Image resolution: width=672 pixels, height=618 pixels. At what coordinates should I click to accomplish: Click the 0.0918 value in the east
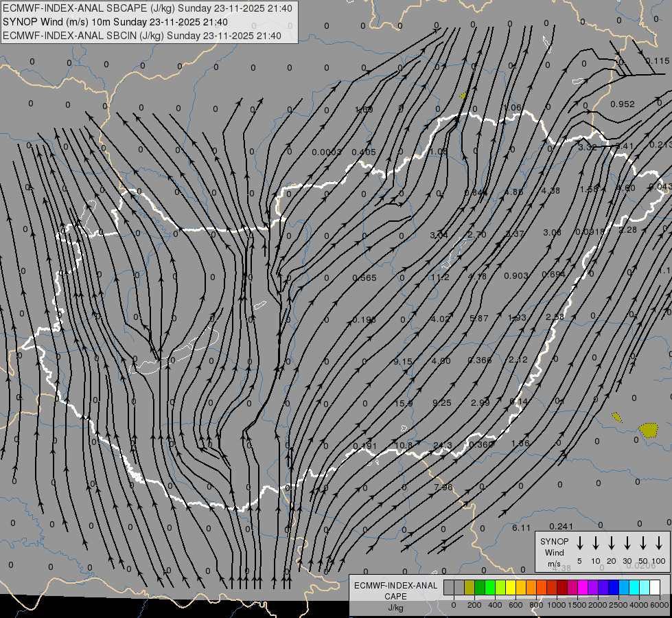click(590, 231)
